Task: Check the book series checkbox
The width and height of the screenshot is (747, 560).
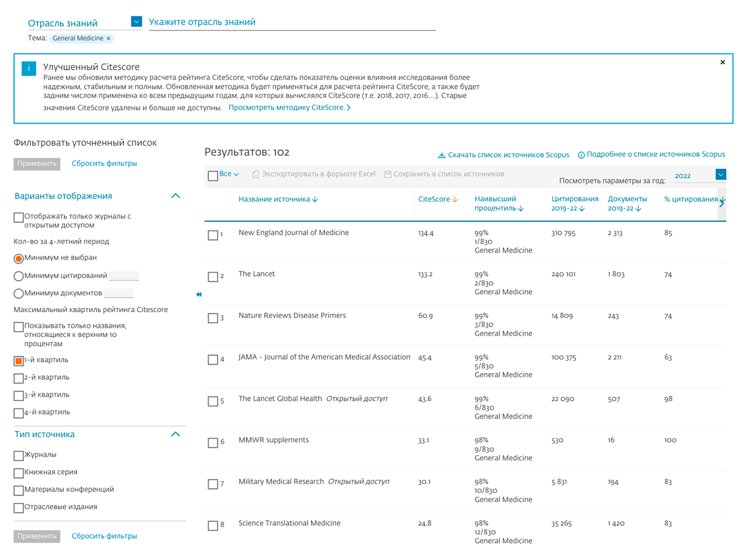Action: tap(19, 473)
